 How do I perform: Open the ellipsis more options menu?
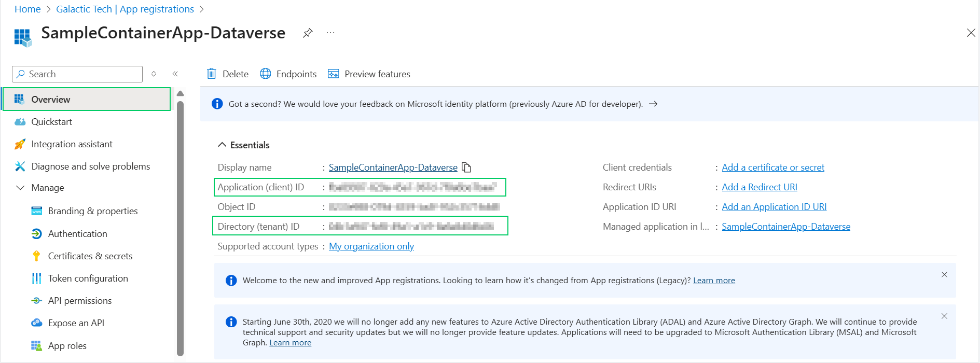(330, 33)
